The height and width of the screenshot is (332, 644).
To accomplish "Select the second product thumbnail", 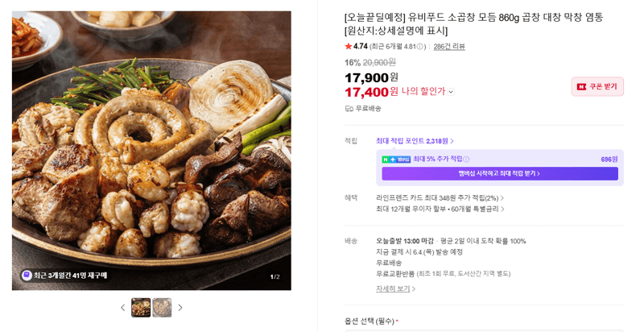I will click(x=162, y=307).
